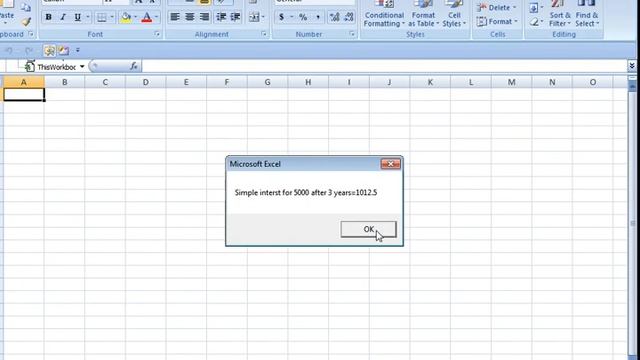Apply Comma Style number format
Screen dimensions: 640x360
tap(318, 17)
